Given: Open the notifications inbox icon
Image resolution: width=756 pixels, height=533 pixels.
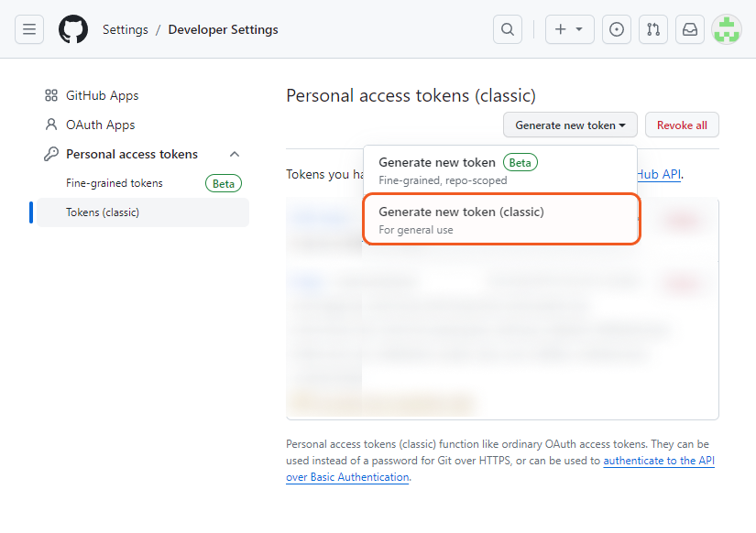Looking at the screenshot, I should click(690, 29).
